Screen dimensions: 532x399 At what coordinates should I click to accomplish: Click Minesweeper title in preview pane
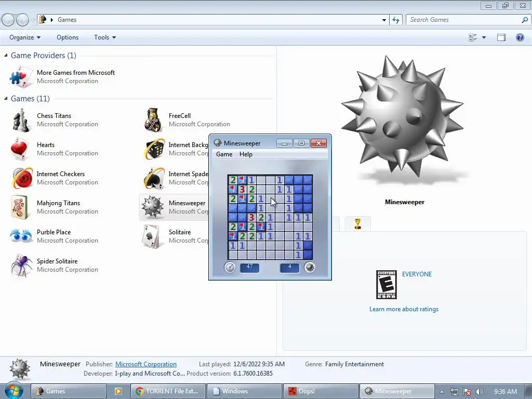pyautogui.click(x=404, y=202)
